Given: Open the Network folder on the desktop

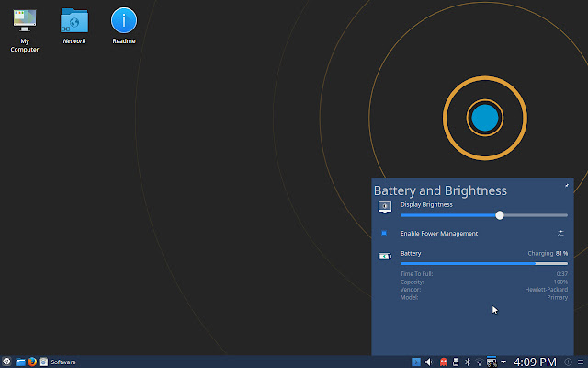Looking at the screenshot, I should pyautogui.click(x=73, y=26).
